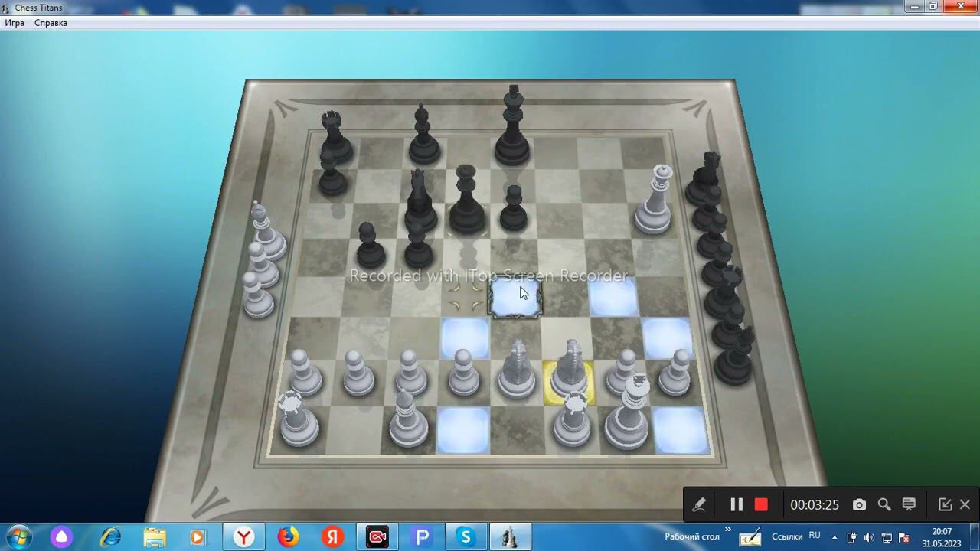This screenshot has width=980, height=551.
Task: Select the white pawn on h2
Action: 675,373
